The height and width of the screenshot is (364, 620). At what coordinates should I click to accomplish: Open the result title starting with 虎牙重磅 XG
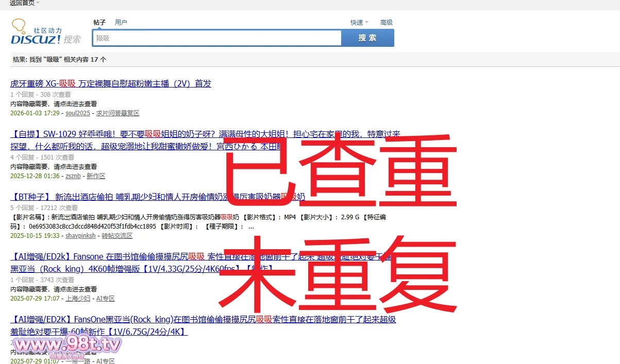pyautogui.click(x=111, y=83)
